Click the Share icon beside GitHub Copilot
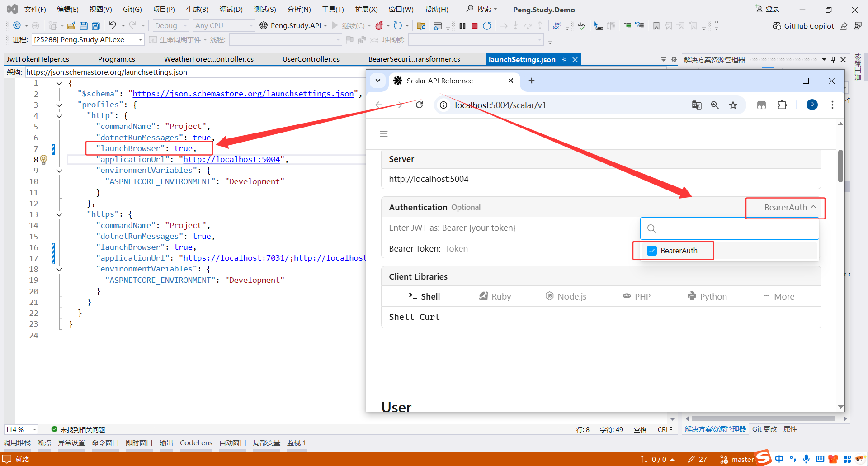868x466 pixels. click(844, 26)
